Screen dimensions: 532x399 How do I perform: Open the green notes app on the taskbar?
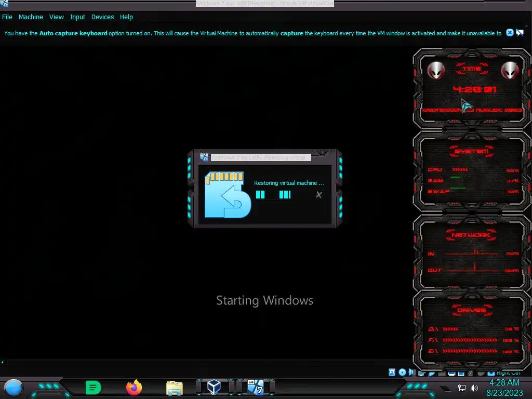pos(94,388)
